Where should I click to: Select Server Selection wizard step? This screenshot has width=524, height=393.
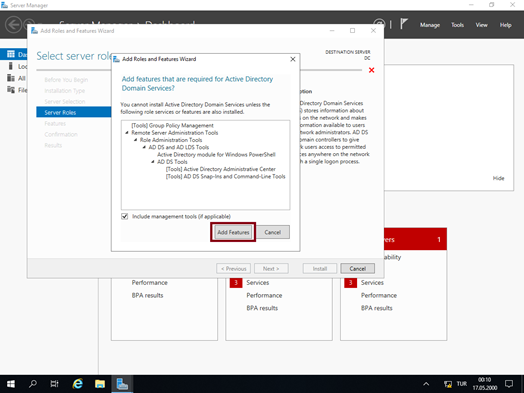[64, 102]
